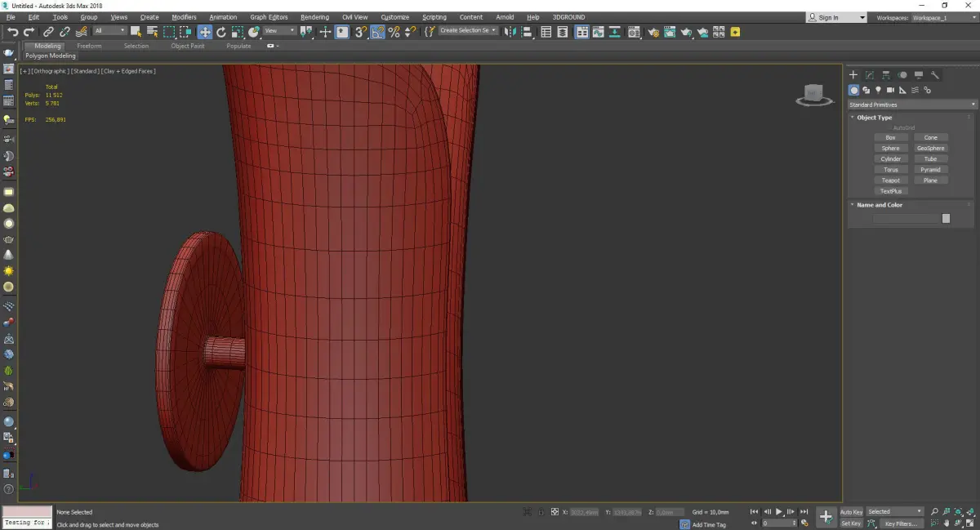Show the Cameras creation category
Screen dimensions: 980x530
coord(890,90)
